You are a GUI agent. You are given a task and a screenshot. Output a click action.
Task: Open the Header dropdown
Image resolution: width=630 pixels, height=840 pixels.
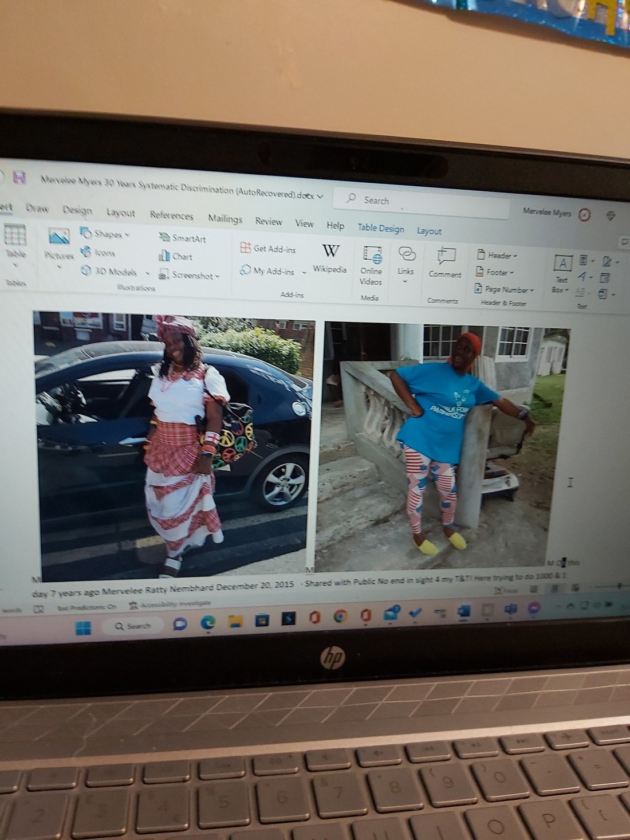point(497,255)
